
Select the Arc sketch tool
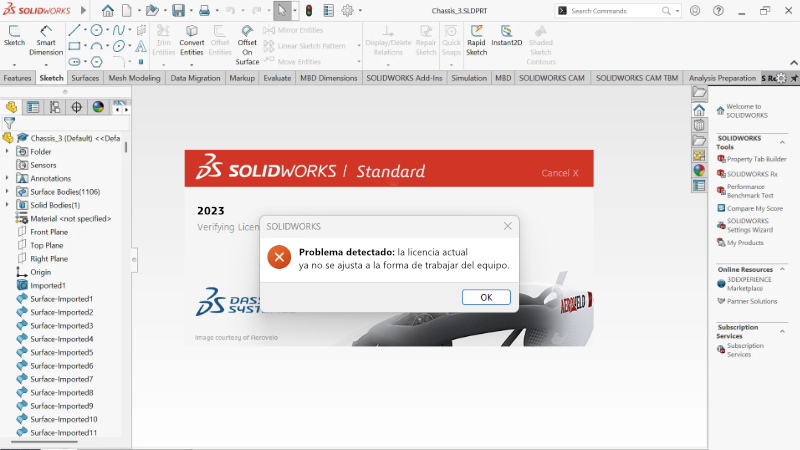click(x=96, y=46)
